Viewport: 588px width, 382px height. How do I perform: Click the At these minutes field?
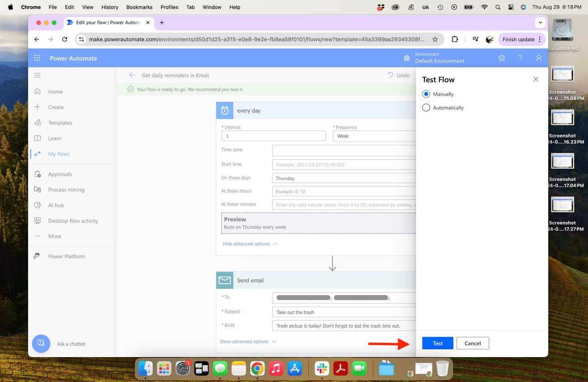(344, 205)
